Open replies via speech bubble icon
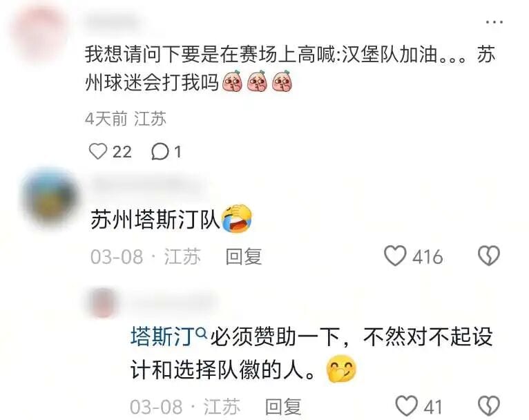Viewport: 529px width, 420px height. click(160, 151)
